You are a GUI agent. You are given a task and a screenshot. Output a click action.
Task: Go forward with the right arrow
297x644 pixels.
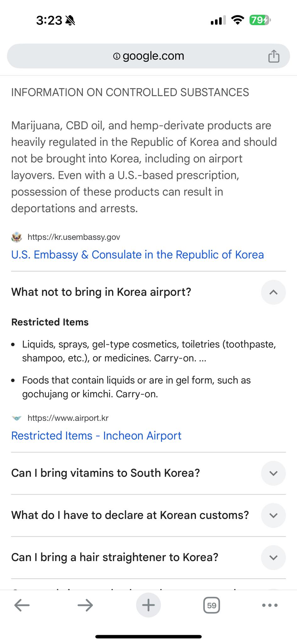[x=85, y=605]
